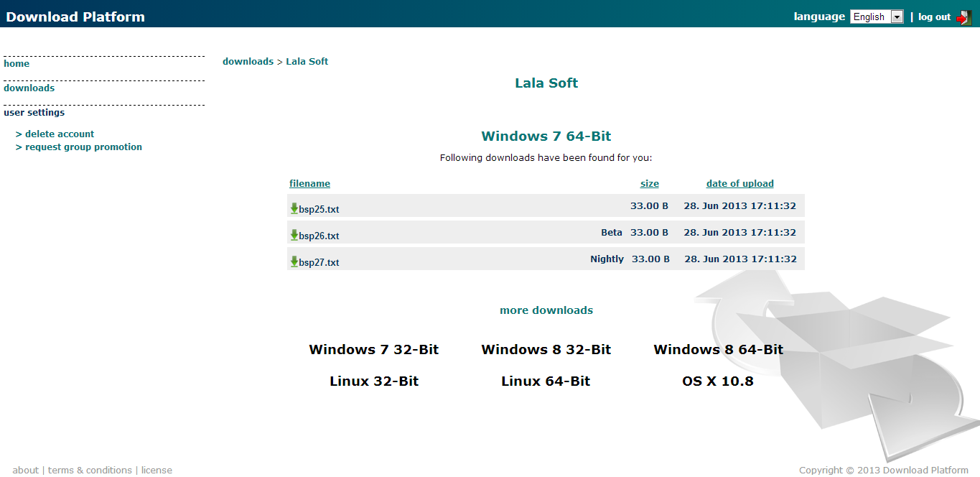Go to user settings

[x=34, y=112]
